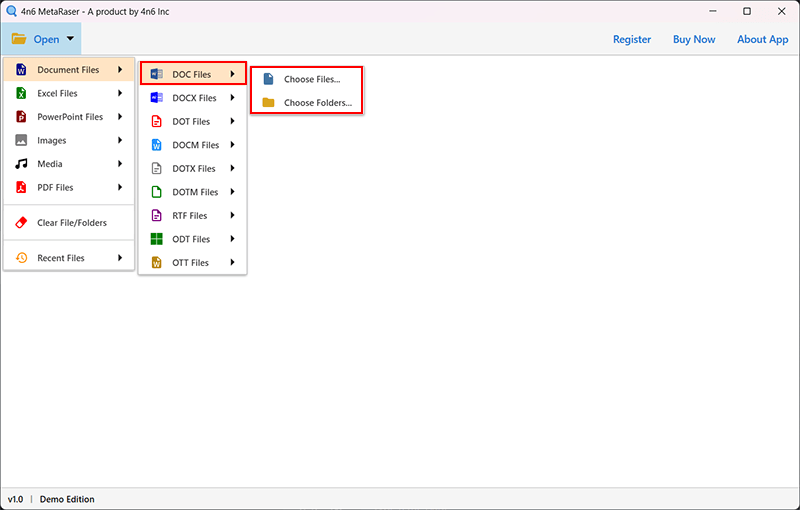Select the Excel Files menu label
800x510 pixels.
tap(57, 93)
